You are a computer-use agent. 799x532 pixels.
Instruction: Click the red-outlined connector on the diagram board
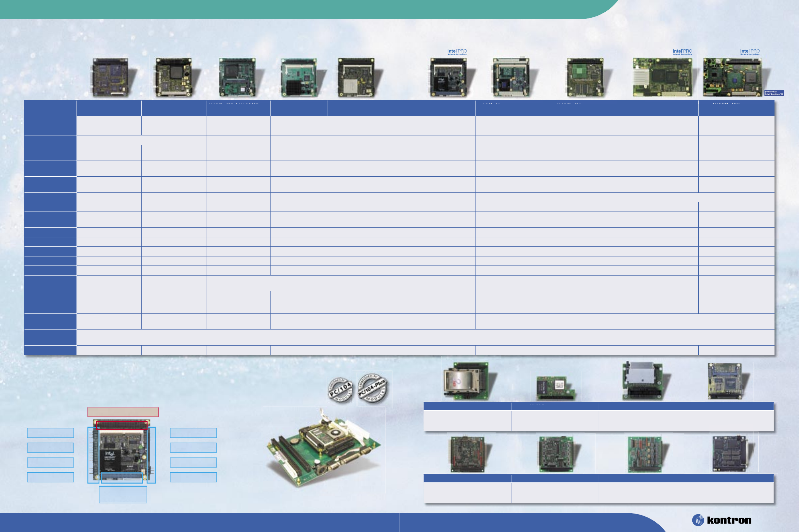click(121, 425)
